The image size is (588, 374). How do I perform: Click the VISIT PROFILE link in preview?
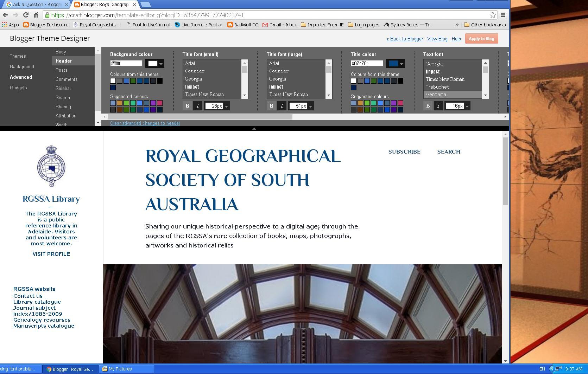tap(51, 254)
